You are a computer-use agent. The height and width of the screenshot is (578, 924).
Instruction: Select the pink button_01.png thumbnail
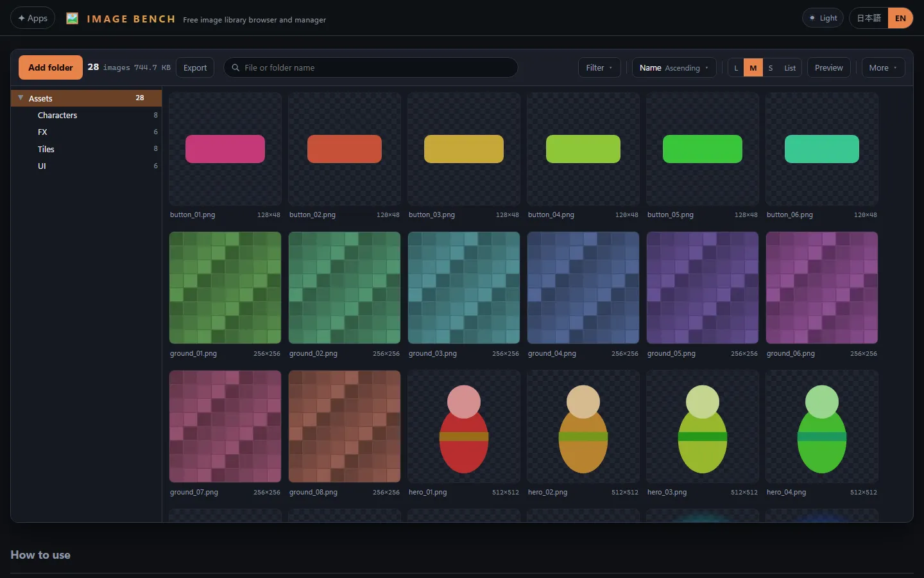pyautogui.click(x=225, y=149)
